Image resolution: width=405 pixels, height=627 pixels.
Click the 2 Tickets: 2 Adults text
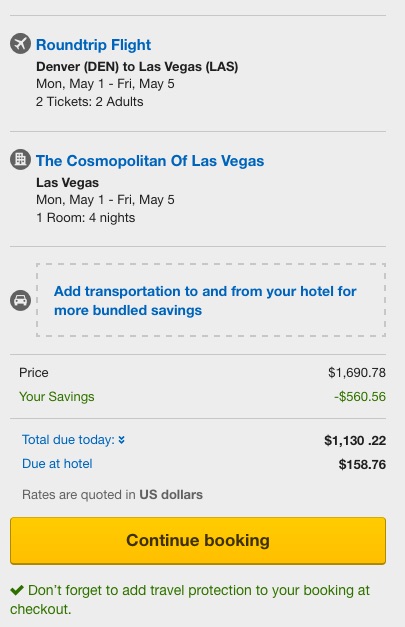tap(90, 102)
